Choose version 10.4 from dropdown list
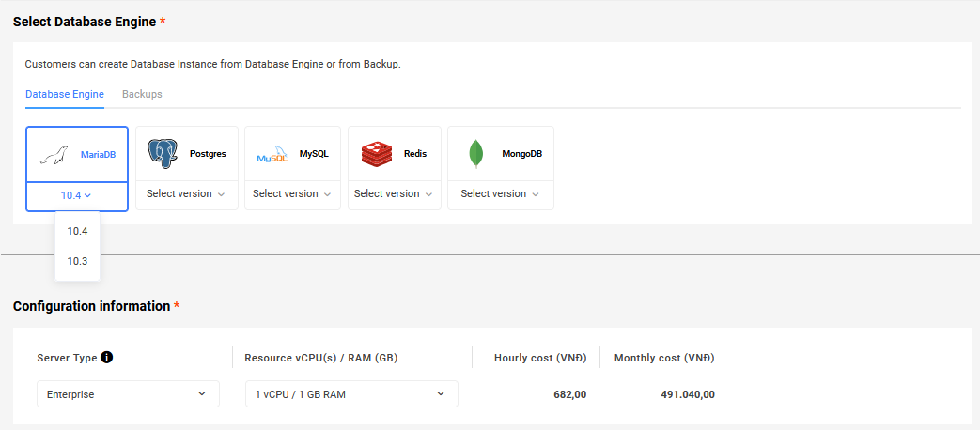 click(x=77, y=231)
